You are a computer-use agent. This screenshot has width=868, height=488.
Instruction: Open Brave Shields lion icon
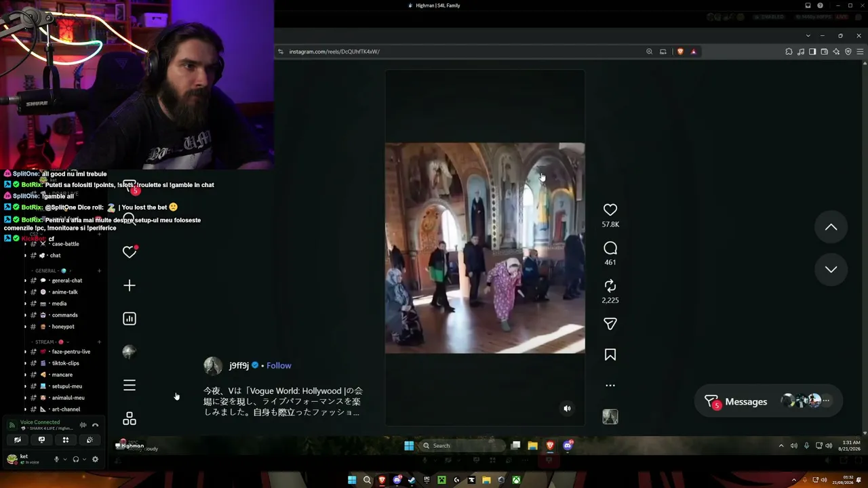pos(680,52)
